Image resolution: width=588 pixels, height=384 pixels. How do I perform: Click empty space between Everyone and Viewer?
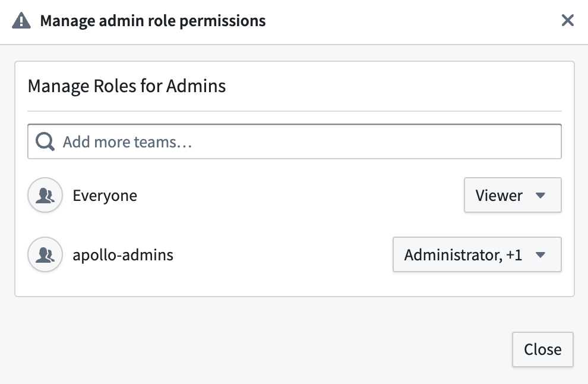300,195
